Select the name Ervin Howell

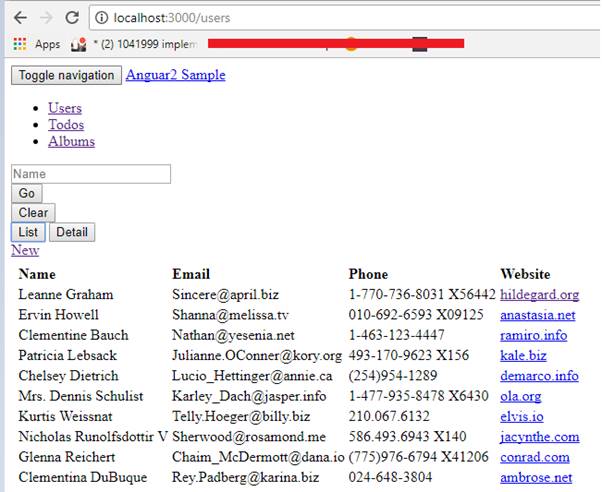[x=58, y=315]
